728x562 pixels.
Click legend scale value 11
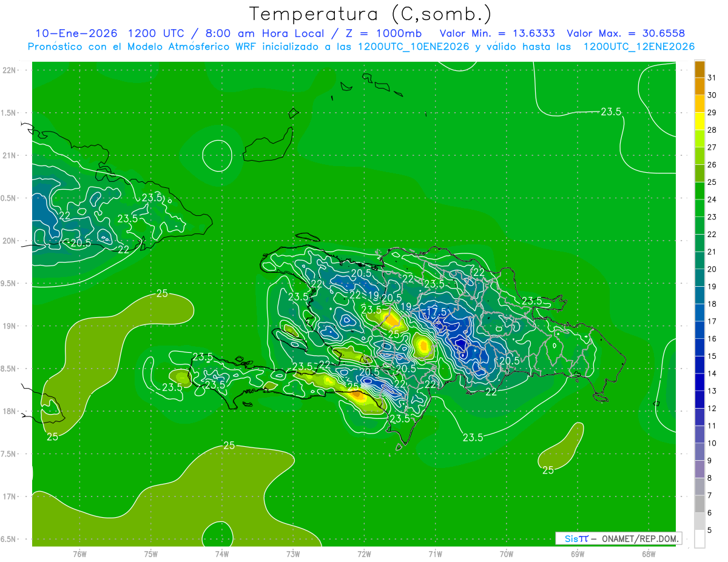pos(712,426)
